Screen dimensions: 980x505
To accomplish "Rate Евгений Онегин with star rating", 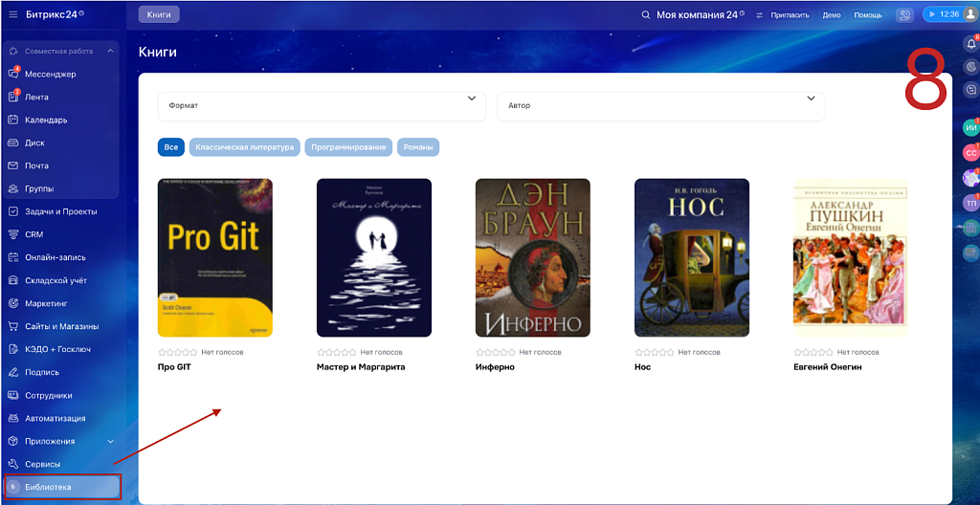I will point(813,353).
